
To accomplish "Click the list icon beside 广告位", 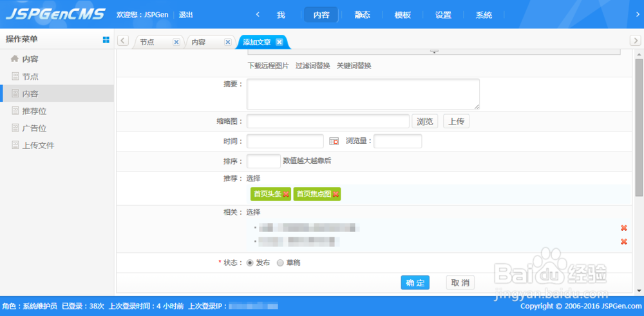I will point(15,128).
